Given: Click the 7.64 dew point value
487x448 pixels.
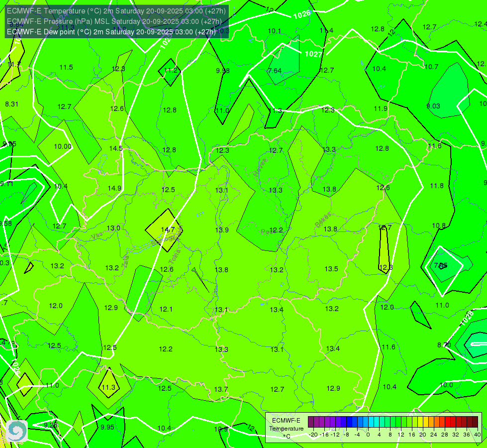Looking at the screenshot, I should [x=275, y=71].
